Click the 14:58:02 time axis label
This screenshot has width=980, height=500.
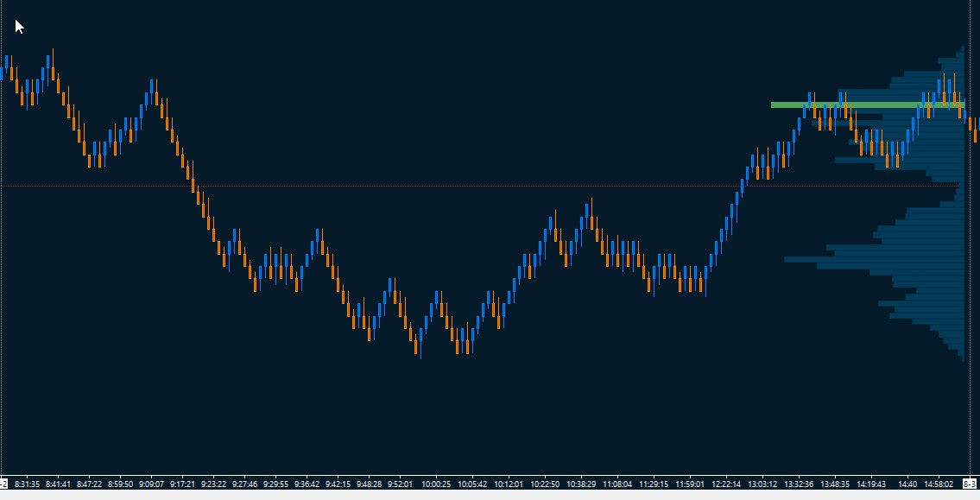[939, 484]
